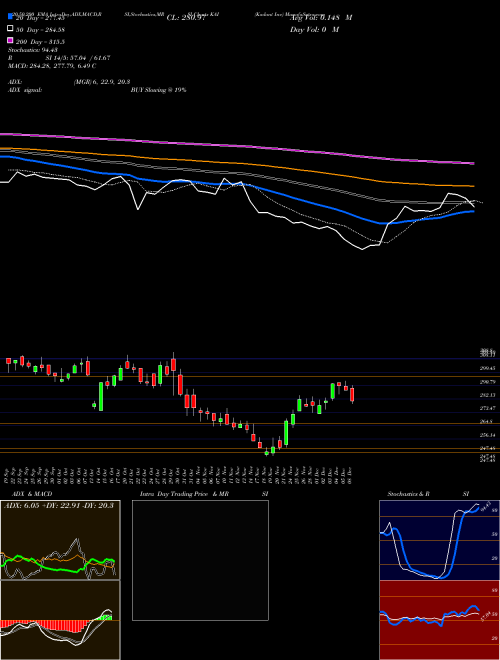Click 'BUY Slowing @ 19%' signal text
This screenshot has height=660, width=500.
pos(158,90)
